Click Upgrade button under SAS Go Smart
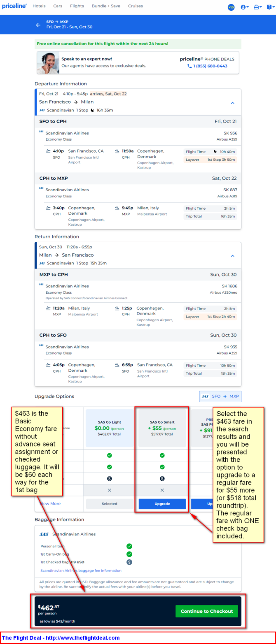Viewport: 276px width, 644px height. click(x=162, y=504)
